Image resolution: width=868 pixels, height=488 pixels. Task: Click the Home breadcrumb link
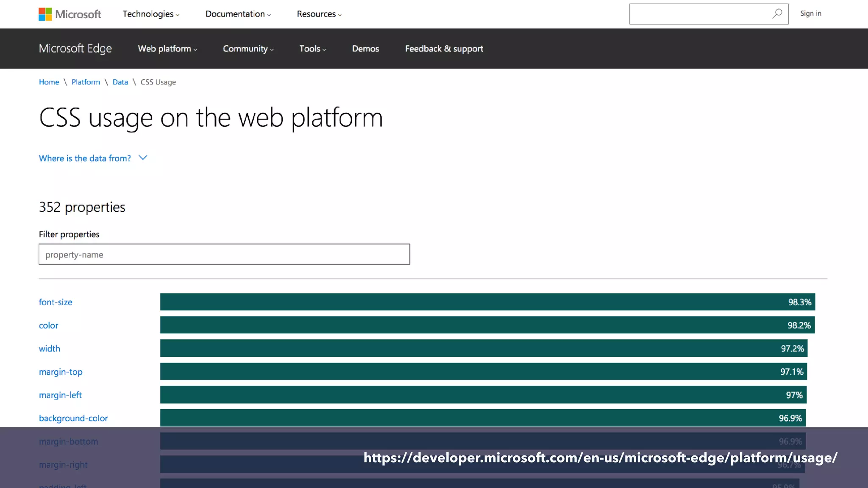[49, 82]
